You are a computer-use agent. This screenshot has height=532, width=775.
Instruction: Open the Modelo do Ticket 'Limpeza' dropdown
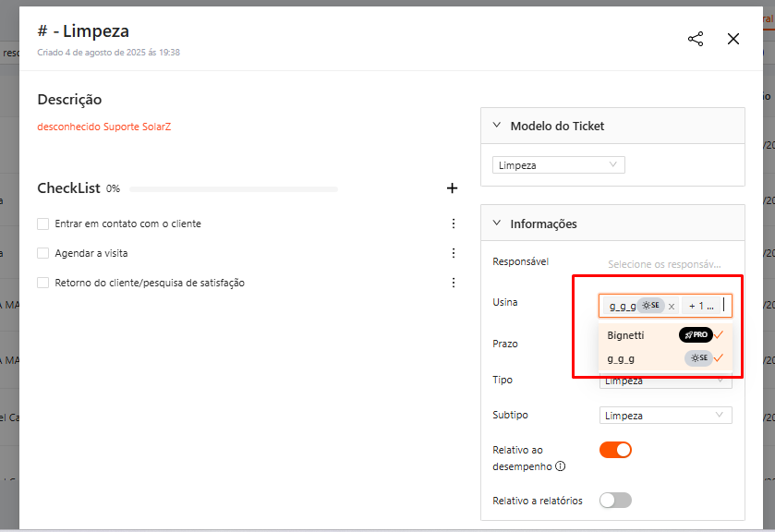coord(558,165)
